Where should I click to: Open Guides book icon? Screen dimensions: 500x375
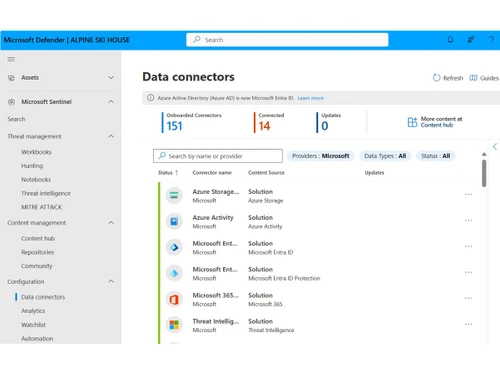[473, 78]
